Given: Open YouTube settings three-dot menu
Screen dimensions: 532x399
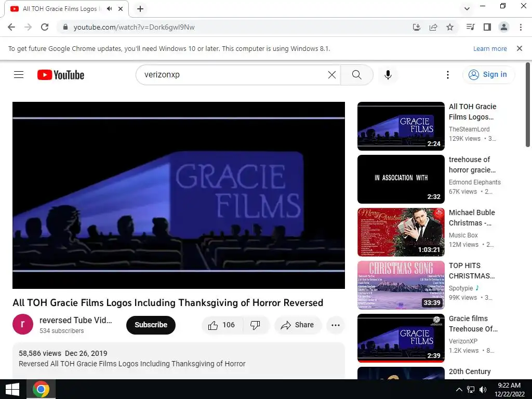Looking at the screenshot, I should (x=448, y=75).
